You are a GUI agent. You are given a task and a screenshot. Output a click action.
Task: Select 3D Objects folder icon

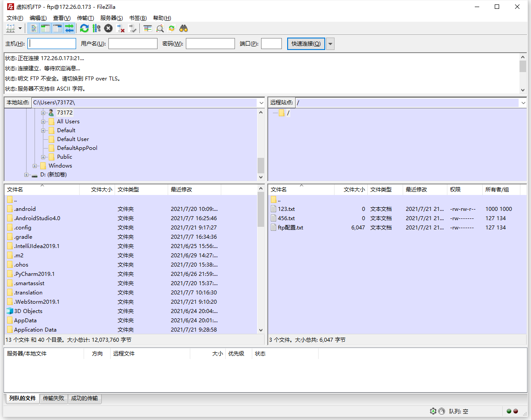[x=10, y=311]
